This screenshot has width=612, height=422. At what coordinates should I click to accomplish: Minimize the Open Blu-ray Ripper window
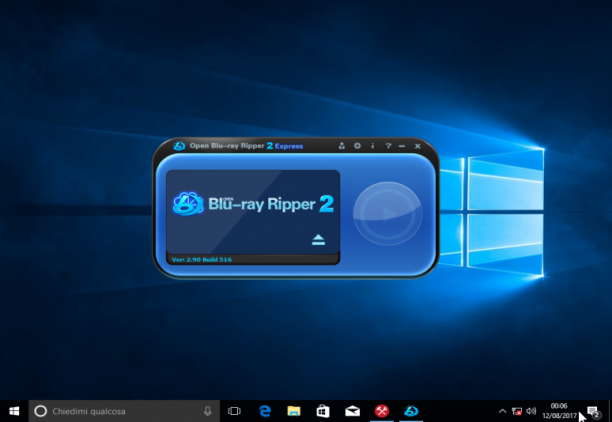click(x=402, y=146)
